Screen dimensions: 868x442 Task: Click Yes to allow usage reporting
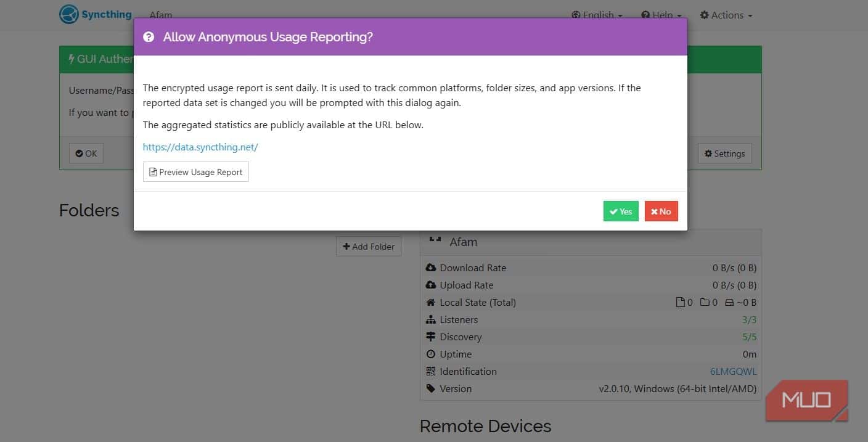pos(621,211)
